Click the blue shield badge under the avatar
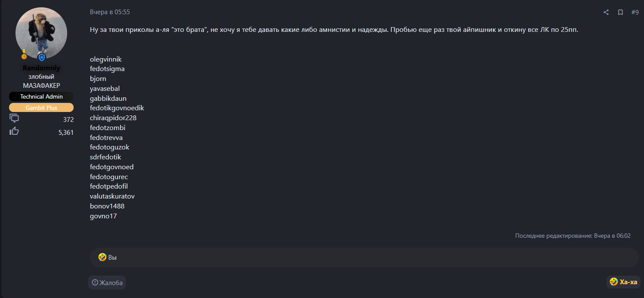The height and width of the screenshot is (298, 644). coord(42,57)
